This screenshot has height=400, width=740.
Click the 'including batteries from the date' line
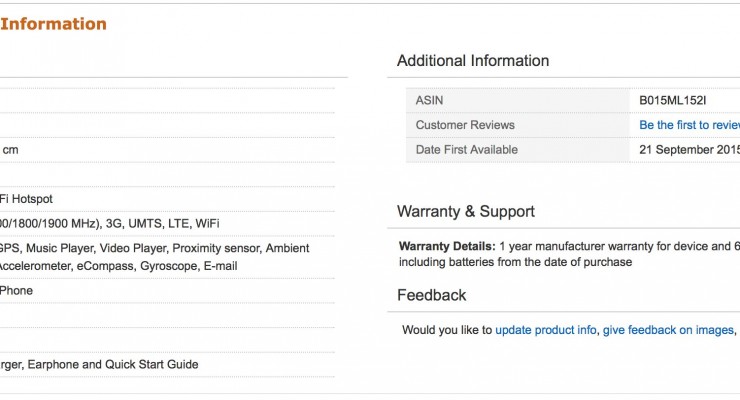(515, 262)
